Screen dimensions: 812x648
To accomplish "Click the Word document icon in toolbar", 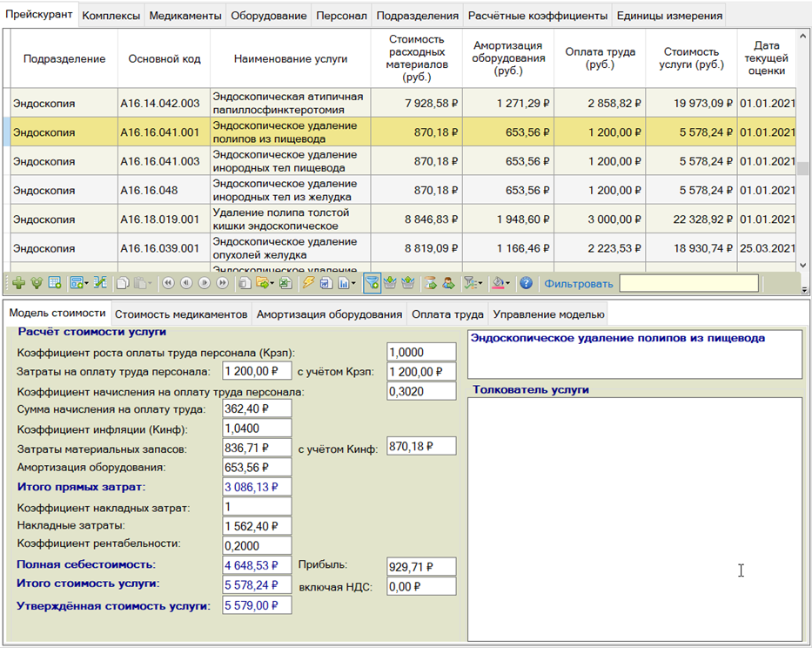I will click(325, 283).
